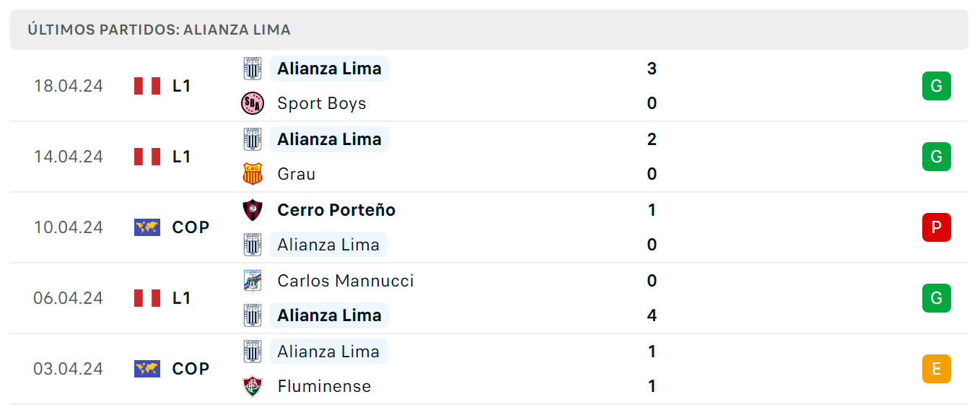The height and width of the screenshot is (415, 980).
Task: Open Cerro Porteño team link
Action: pyautogui.click(x=336, y=210)
